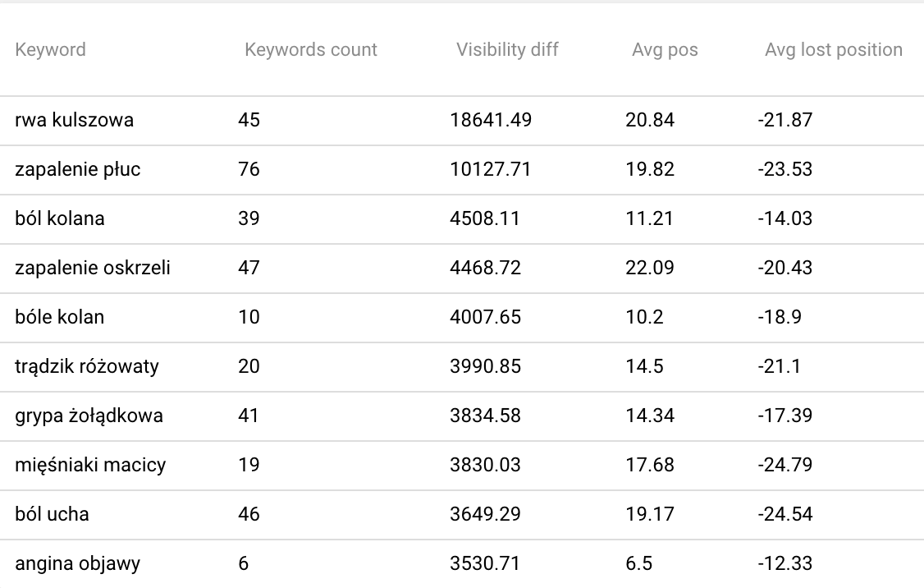The width and height of the screenshot is (924, 588).
Task: Select the trądzik różowaty keyword cell
Action: pyautogui.click(x=87, y=366)
